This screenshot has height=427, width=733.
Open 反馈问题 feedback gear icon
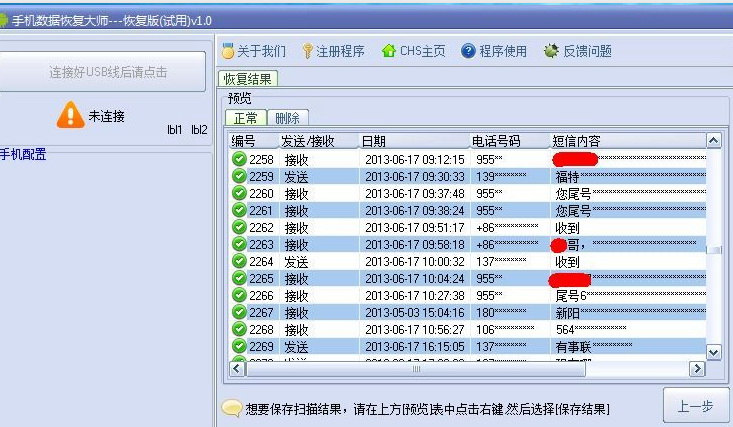551,51
